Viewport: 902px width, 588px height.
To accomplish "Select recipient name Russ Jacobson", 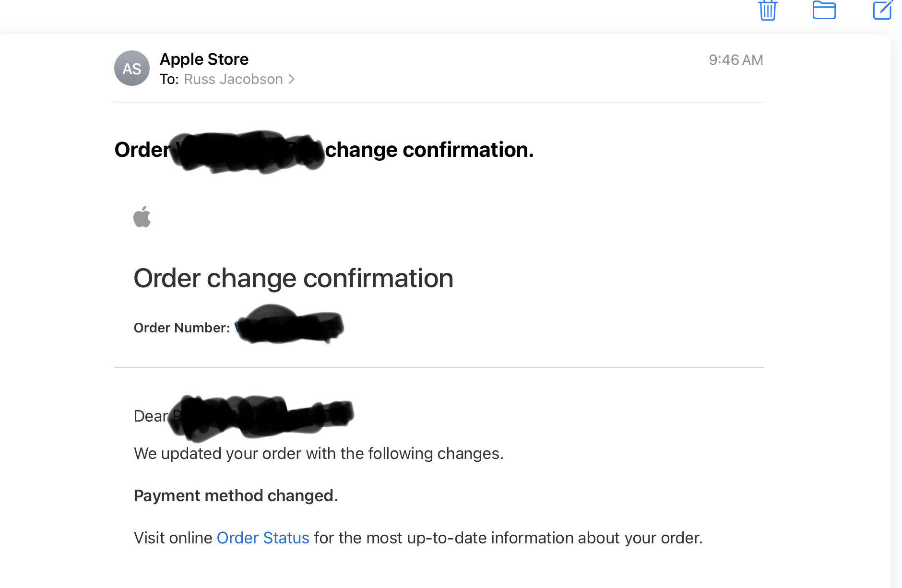I will [233, 79].
